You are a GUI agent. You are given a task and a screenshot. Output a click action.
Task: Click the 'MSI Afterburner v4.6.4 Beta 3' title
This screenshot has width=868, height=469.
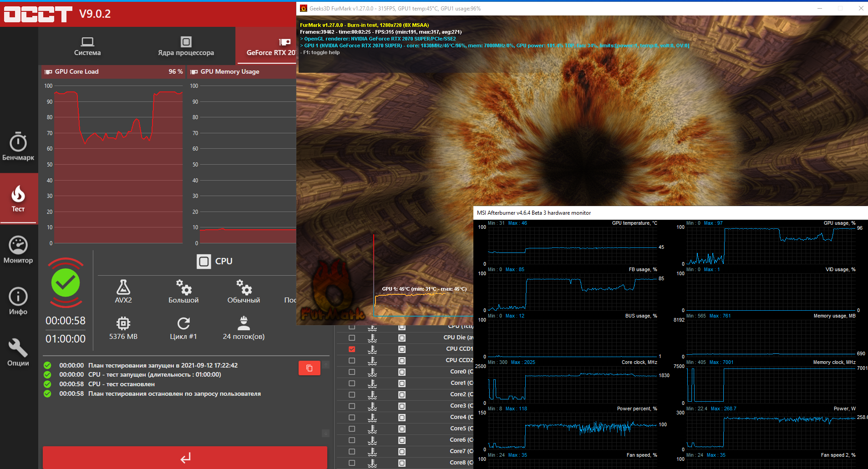(x=534, y=213)
